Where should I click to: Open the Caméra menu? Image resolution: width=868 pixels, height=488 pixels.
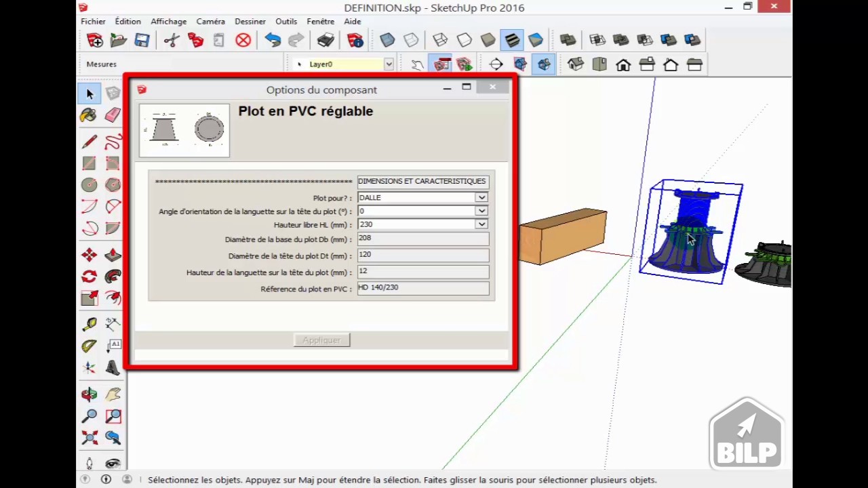tap(210, 22)
